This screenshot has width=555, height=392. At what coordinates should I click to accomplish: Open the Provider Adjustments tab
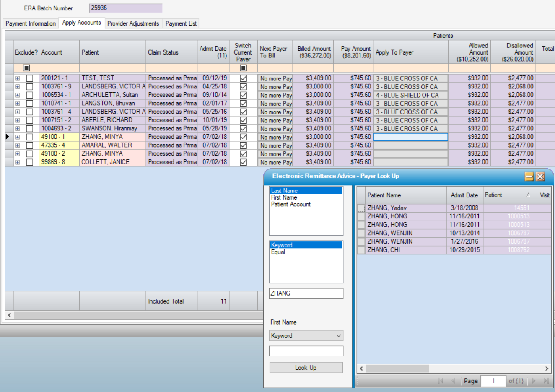133,23
